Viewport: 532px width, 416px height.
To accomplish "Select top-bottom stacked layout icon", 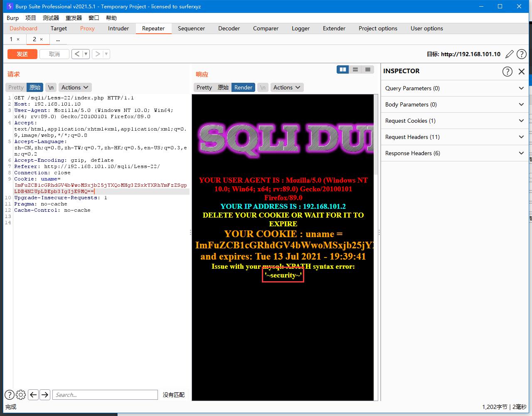I will click(x=355, y=69).
